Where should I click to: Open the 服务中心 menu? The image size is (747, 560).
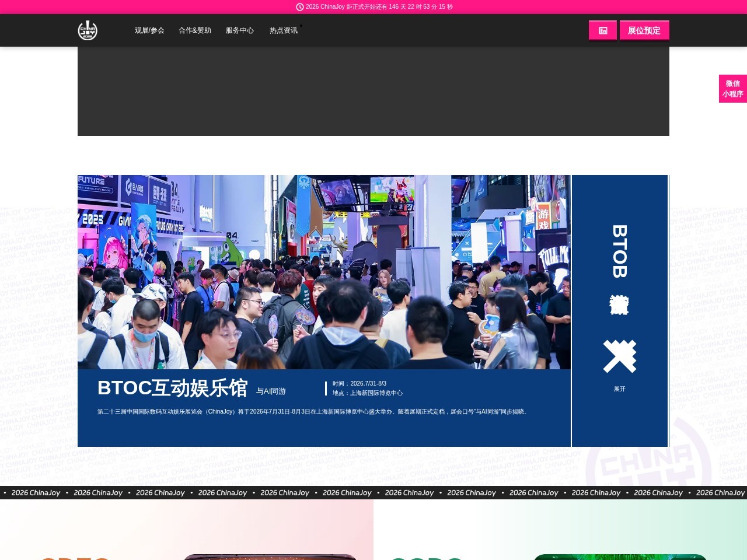point(240,30)
